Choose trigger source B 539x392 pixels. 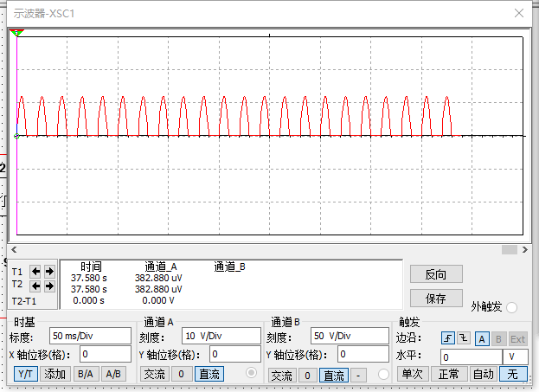pos(498,339)
